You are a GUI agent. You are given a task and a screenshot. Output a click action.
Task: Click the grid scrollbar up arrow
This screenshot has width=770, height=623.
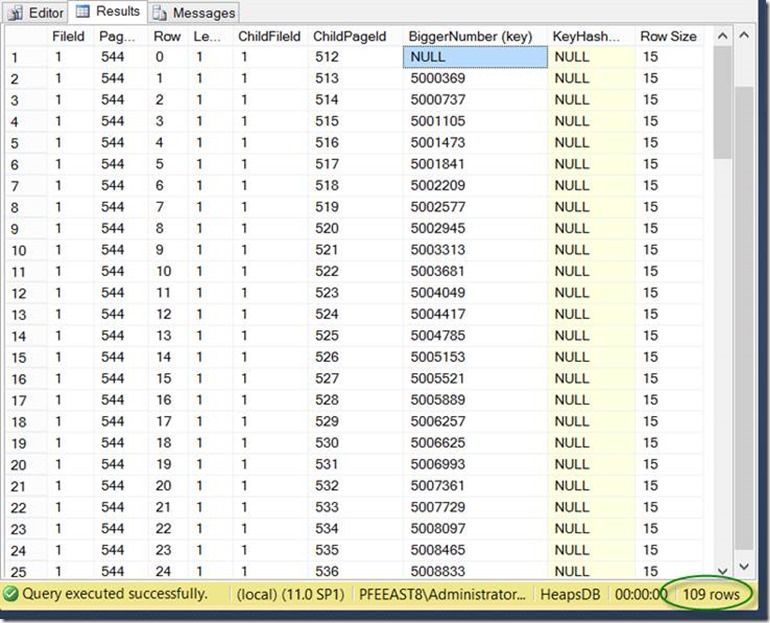coord(722,36)
